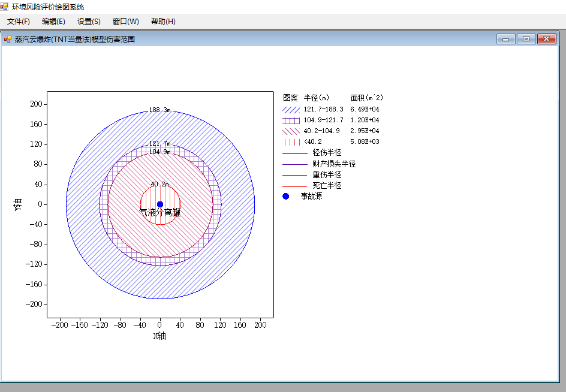Click the 面积(m^2) legend header
The width and height of the screenshot is (566, 392).
(367, 98)
